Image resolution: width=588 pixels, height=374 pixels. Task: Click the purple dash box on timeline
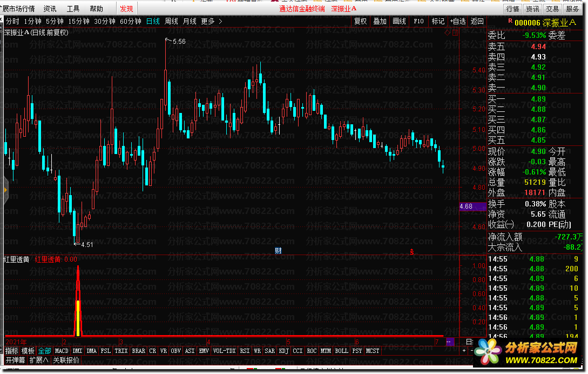click(x=450, y=342)
